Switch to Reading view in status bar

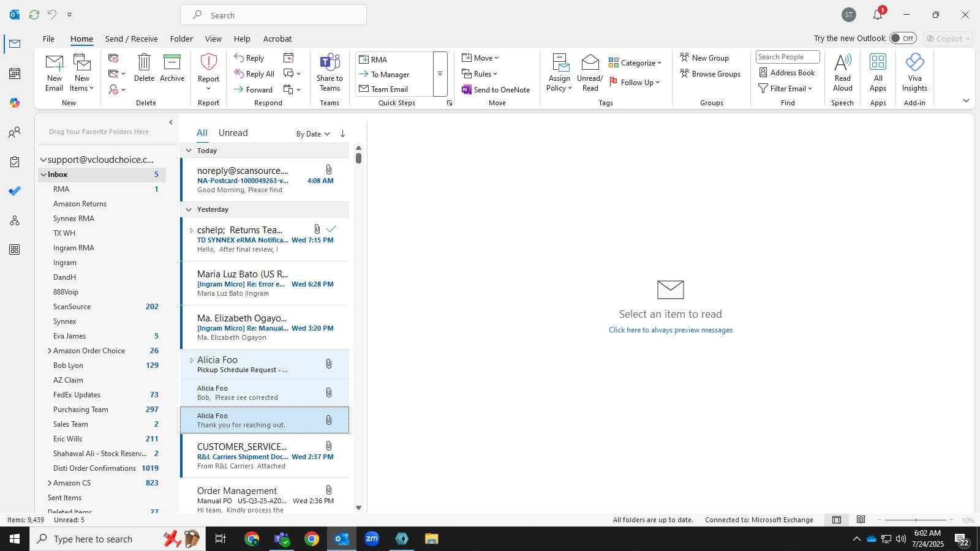click(861, 520)
